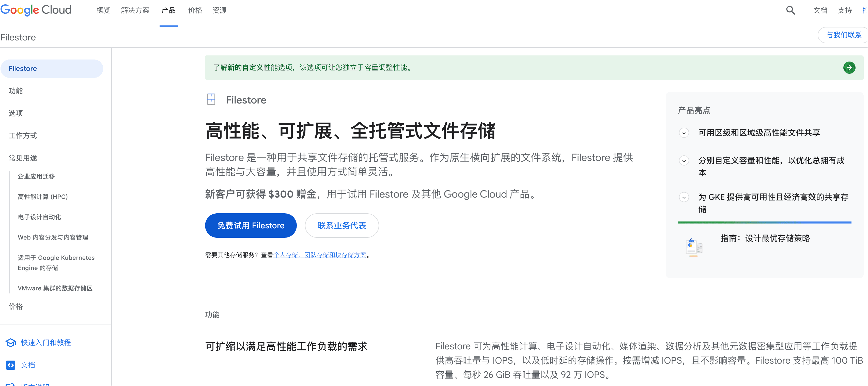Click the green arrow in the banner

849,67
